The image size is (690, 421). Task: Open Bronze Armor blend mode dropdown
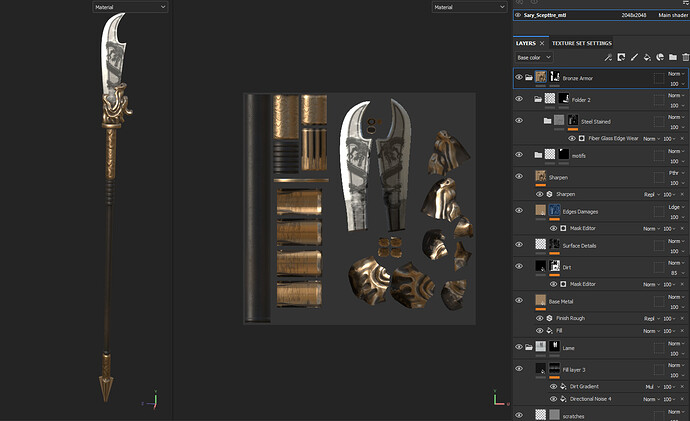[x=676, y=73]
